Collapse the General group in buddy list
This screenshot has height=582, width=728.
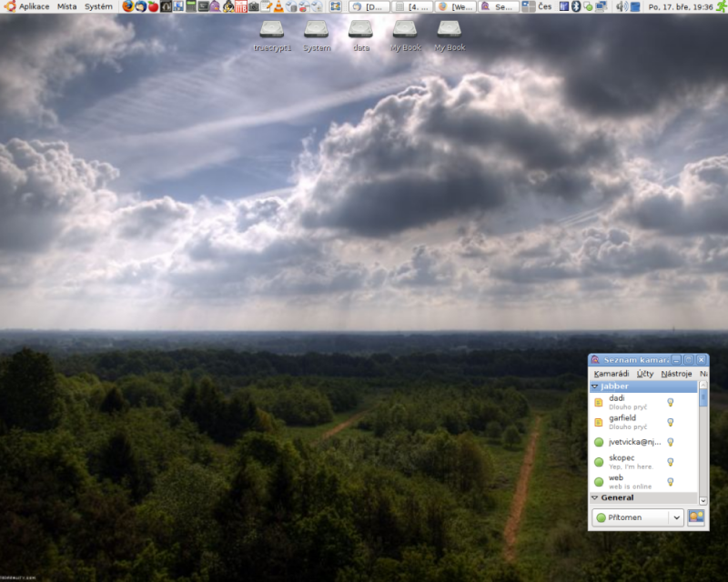(594, 497)
